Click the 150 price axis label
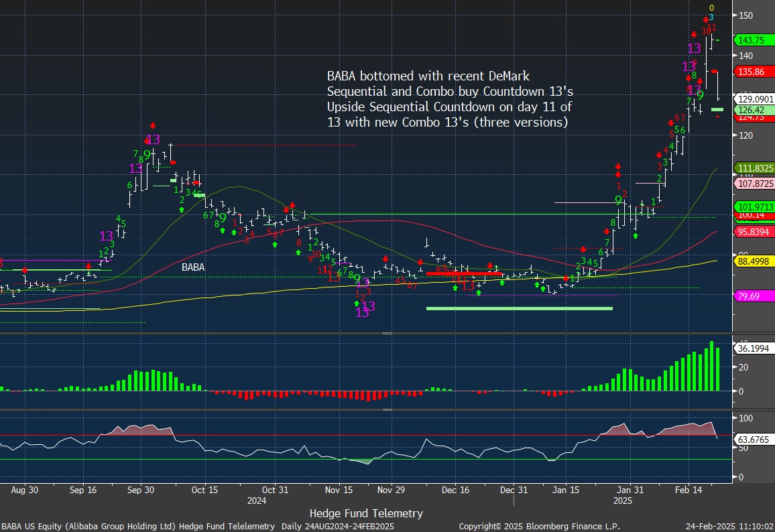The image size is (775, 532). [746, 15]
